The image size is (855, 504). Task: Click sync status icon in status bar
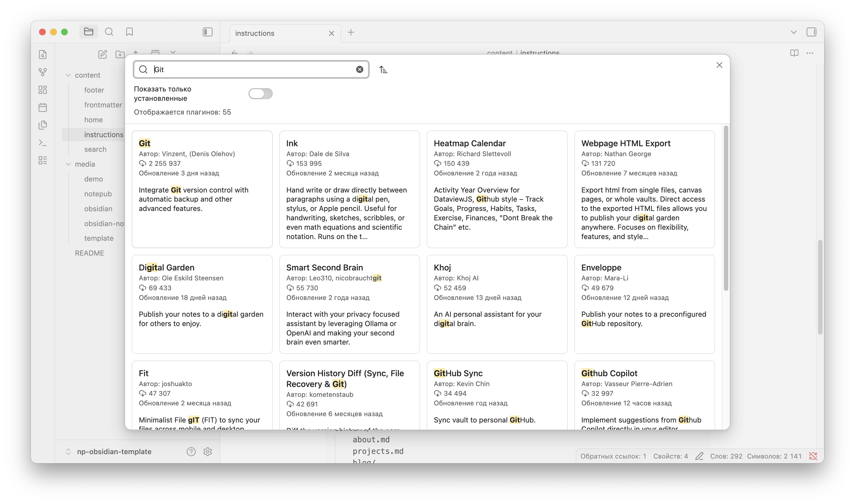pos(813,456)
